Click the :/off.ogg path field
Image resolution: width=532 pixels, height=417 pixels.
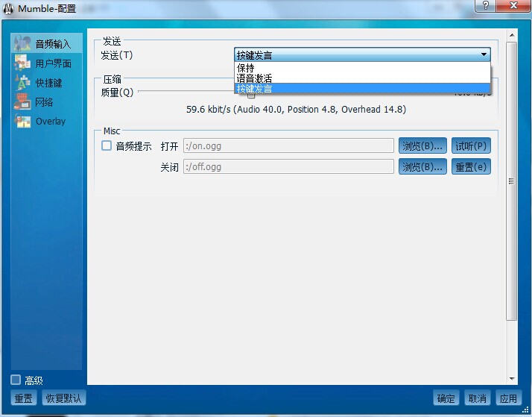(288, 167)
